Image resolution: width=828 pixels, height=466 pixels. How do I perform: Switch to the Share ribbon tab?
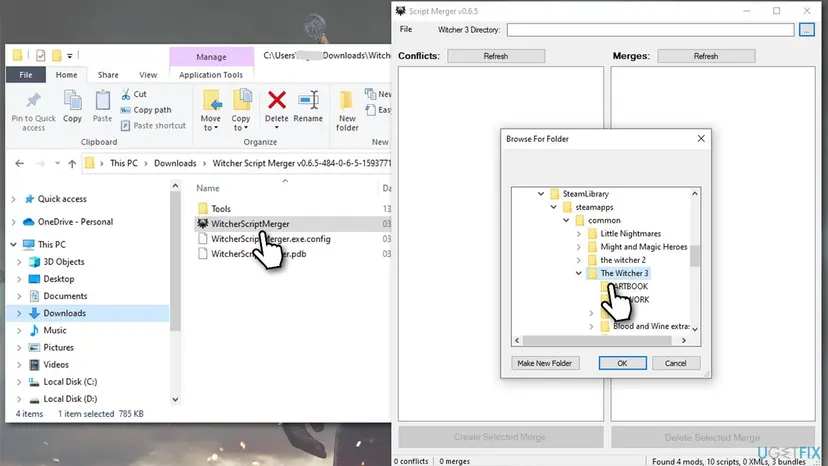click(x=108, y=75)
